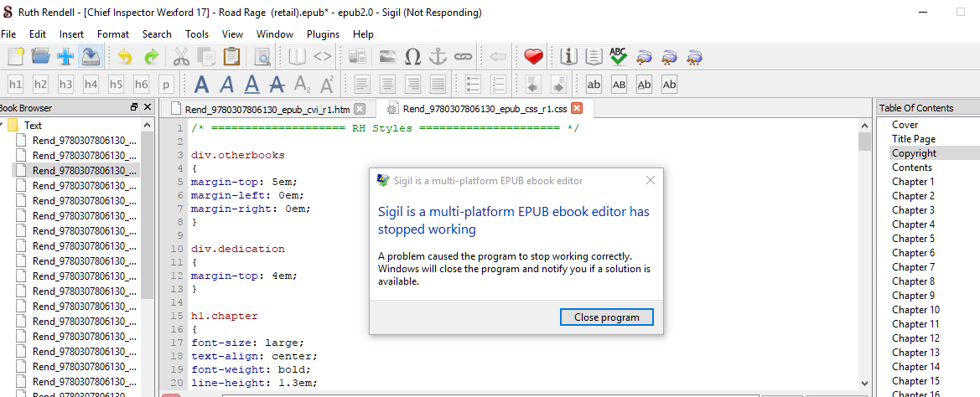Copy using the two-pages icon
This screenshot has height=397, width=980.
pyautogui.click(x=206, y=57)
